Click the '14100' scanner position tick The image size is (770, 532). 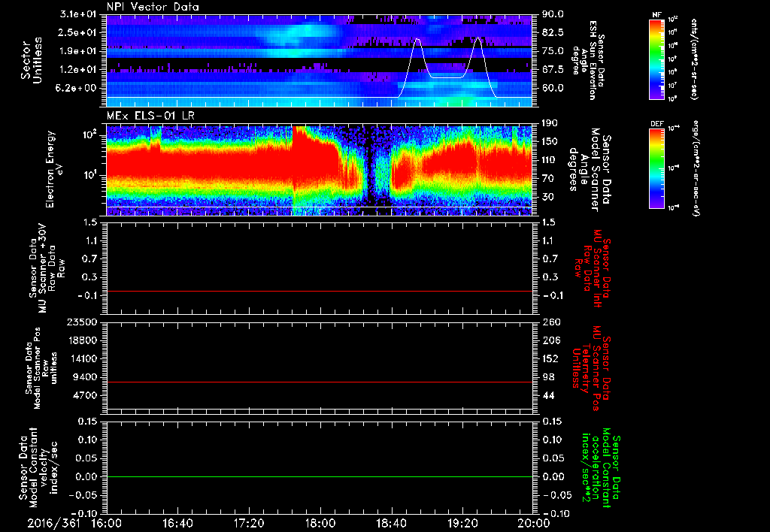click(83, 358)
